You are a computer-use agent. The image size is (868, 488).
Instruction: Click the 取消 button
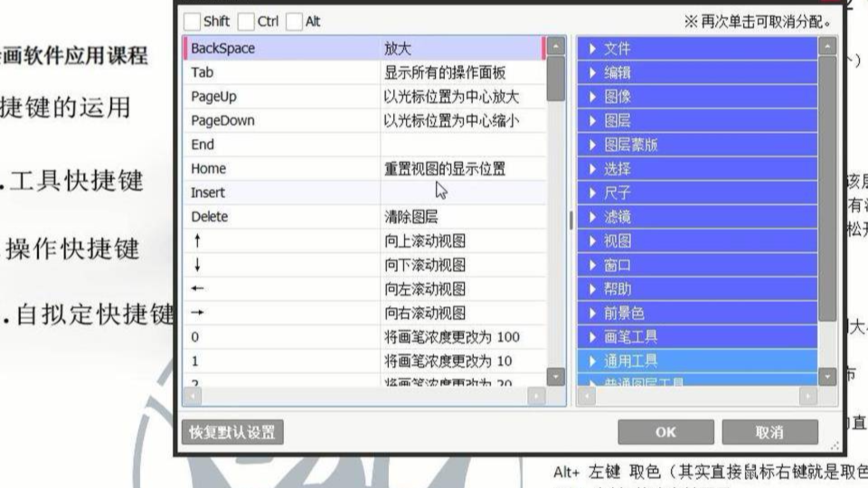pos(770,432)
